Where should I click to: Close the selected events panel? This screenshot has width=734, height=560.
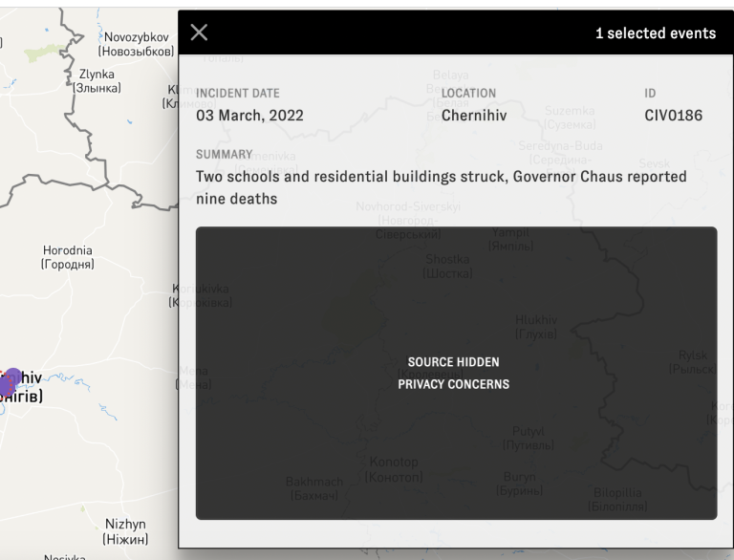tap(199, 32)
